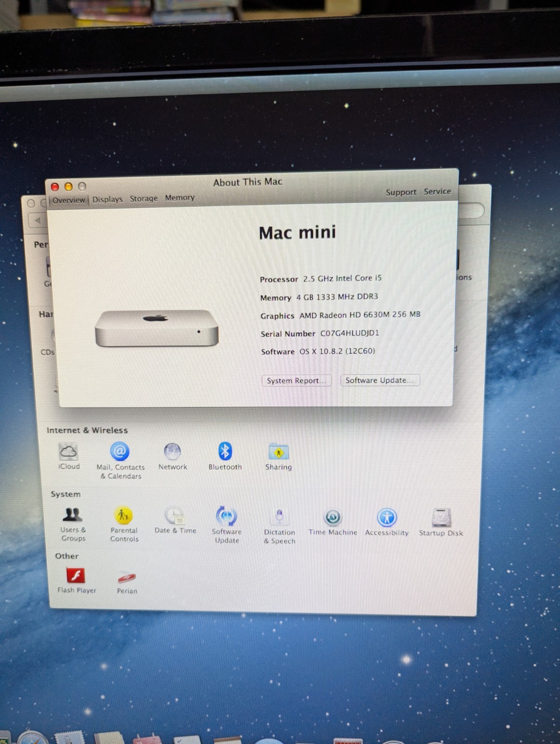Launch Safari from the Dock
Image resolution: width=560 pixels, height=744 pixels.
[33, 737]
